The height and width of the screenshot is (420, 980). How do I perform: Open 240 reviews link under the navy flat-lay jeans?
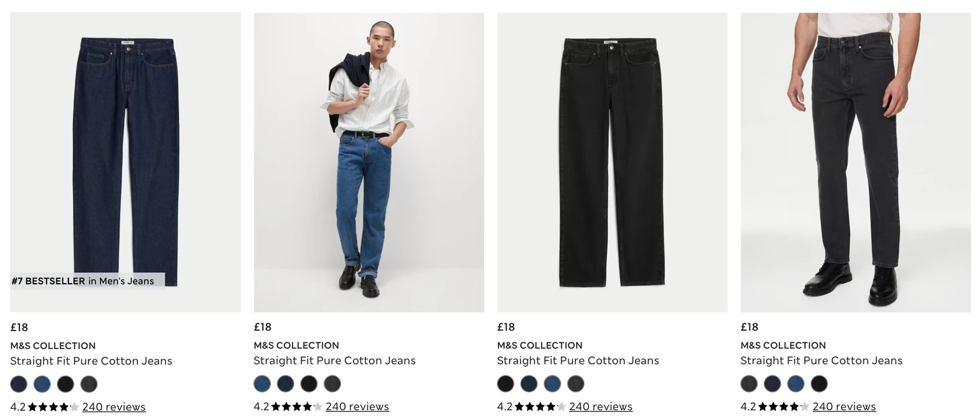[114, 407]
